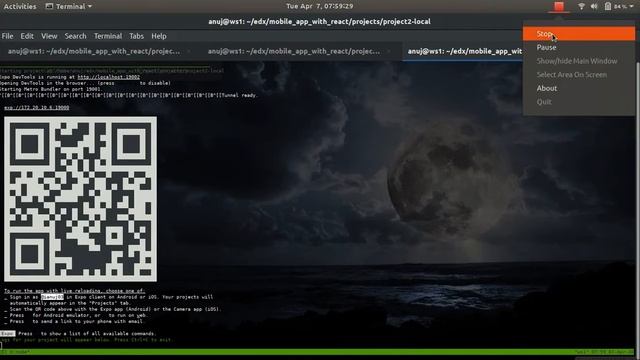Click the red screen recorder tray icon
The height and width of the screenshot is (360, 640).
point(559,6)
